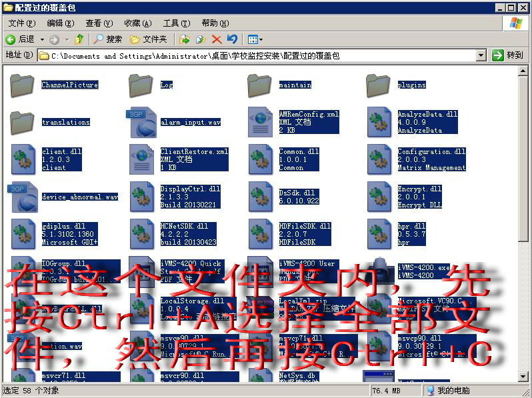Viewport: 532px width, 398px height.
Task: Select the AnalyzeData.dll file icon
Action: point(379,122)
